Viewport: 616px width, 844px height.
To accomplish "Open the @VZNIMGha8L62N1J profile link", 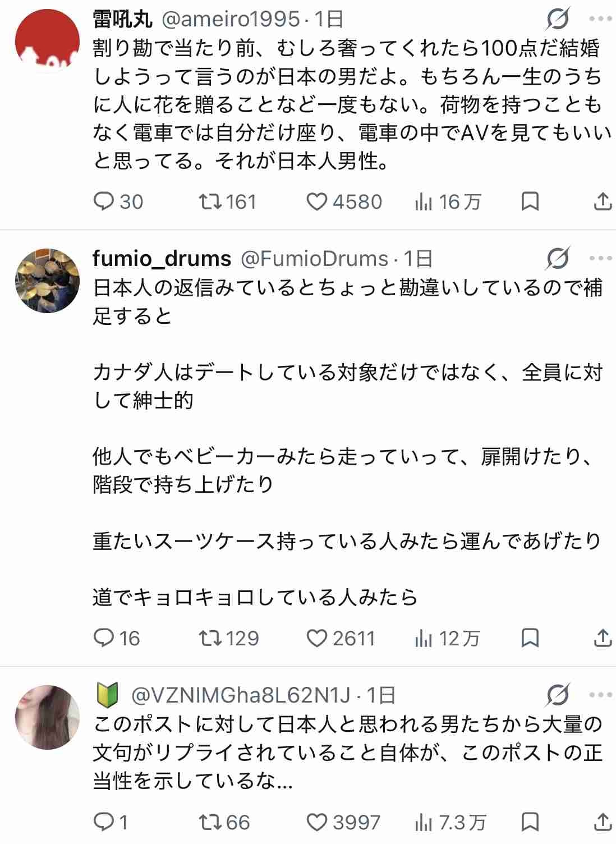I will tap(240, 695).
